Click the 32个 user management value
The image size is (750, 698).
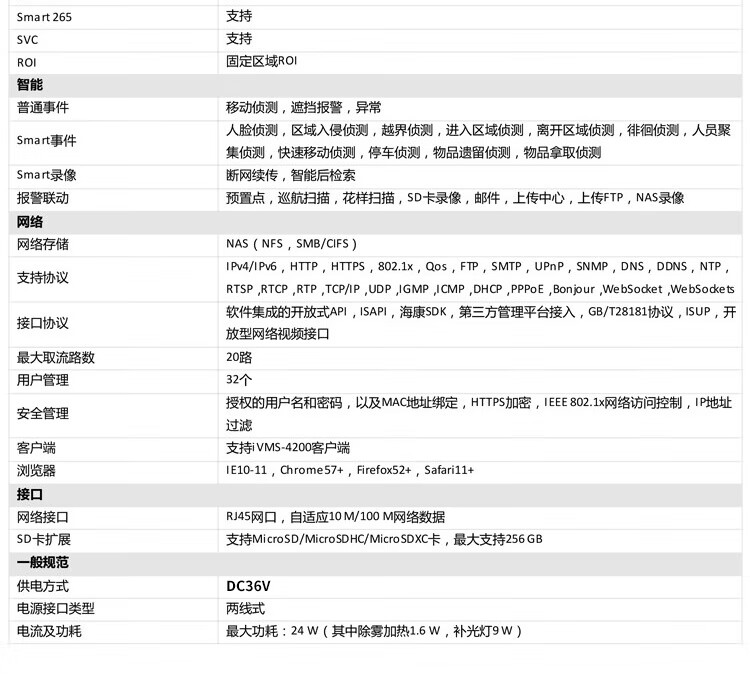(x=238, y=380)
